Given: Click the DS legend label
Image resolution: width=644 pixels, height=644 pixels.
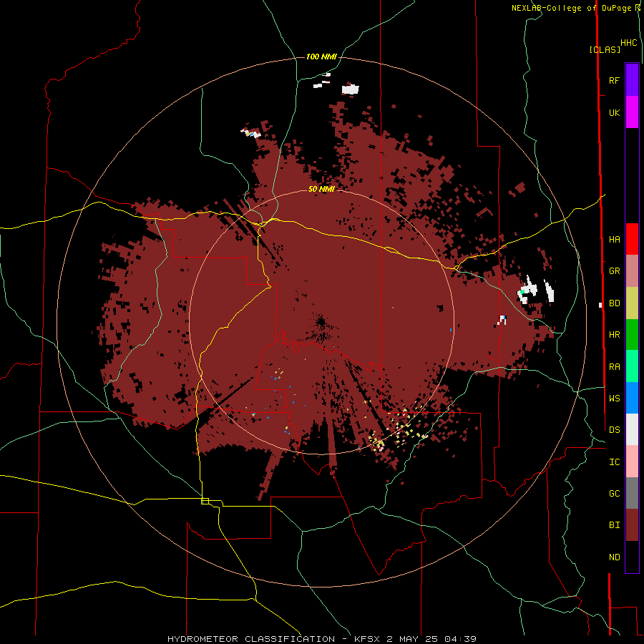Looking at the screenshot, I should pyautogui.click(x=614, y=430).
